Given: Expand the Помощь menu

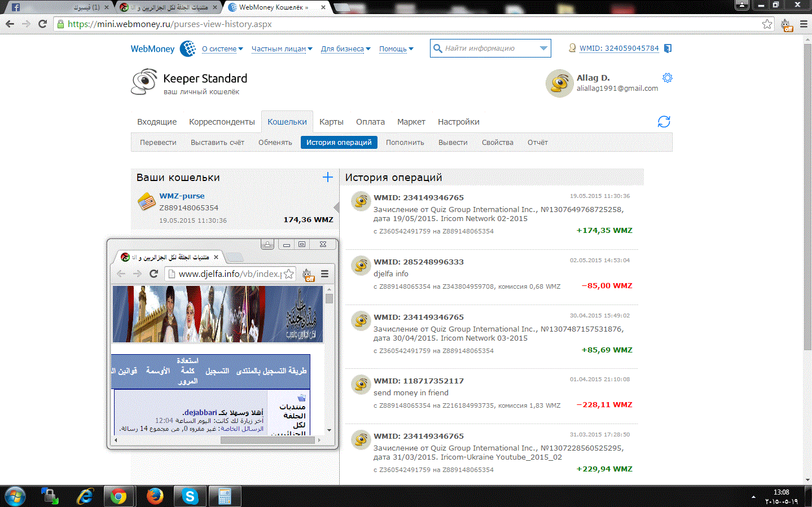Looking at the screenshot, I should click(396, 49).
